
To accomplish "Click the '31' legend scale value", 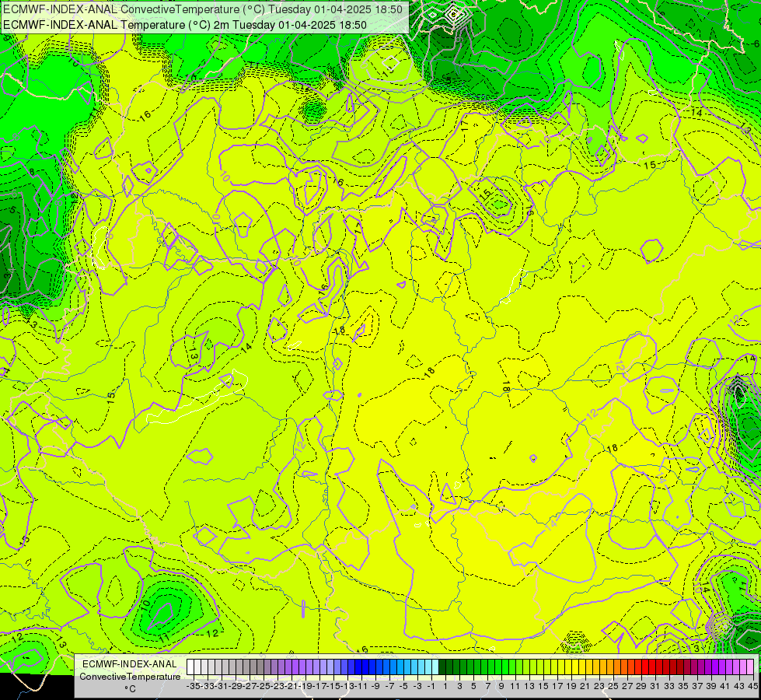I will (656, 686).
